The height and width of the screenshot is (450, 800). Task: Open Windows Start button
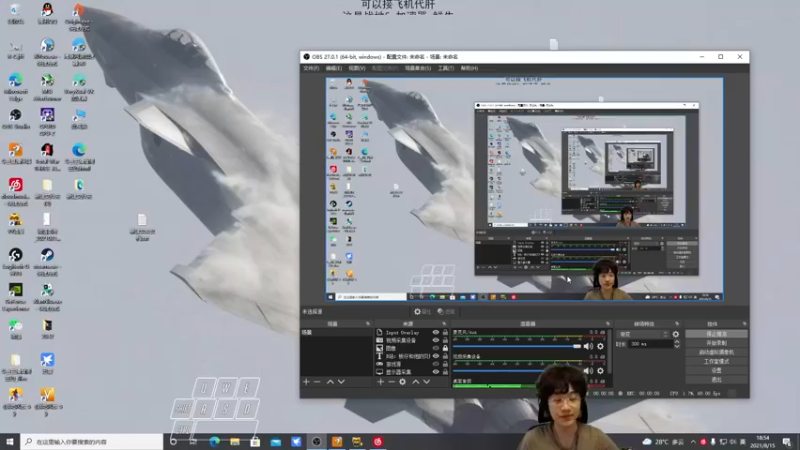(10, 442)
